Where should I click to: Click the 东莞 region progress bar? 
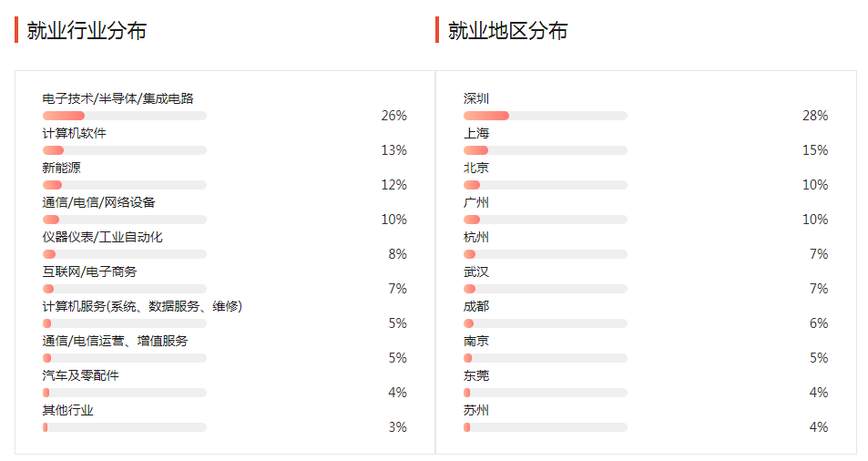[x=546, y=393]
